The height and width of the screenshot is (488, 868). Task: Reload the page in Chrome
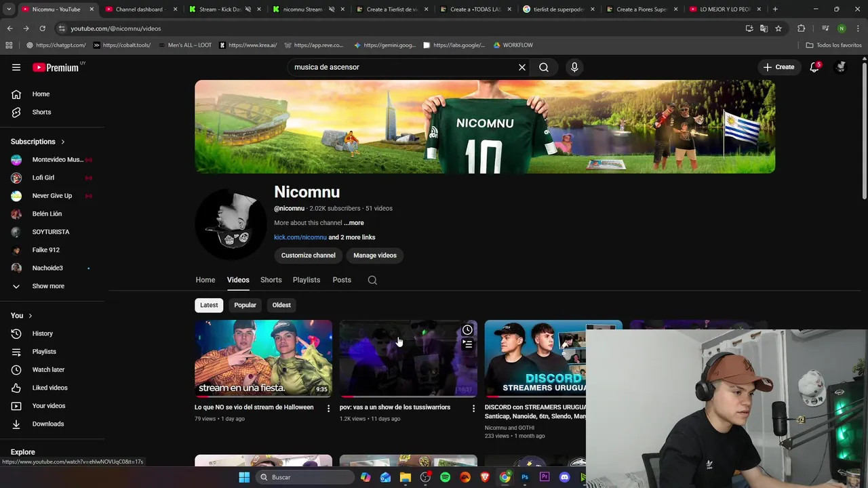42,28
